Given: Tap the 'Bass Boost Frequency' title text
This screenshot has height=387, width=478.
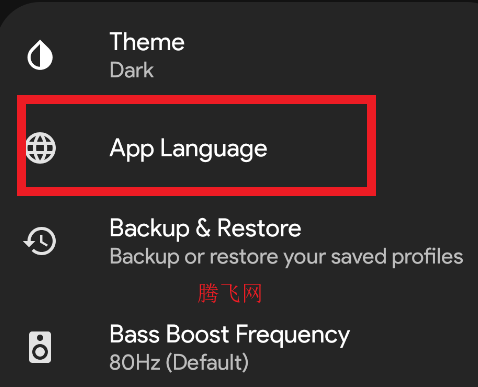Looking at the screenshot, I should (x=230, y=335).
